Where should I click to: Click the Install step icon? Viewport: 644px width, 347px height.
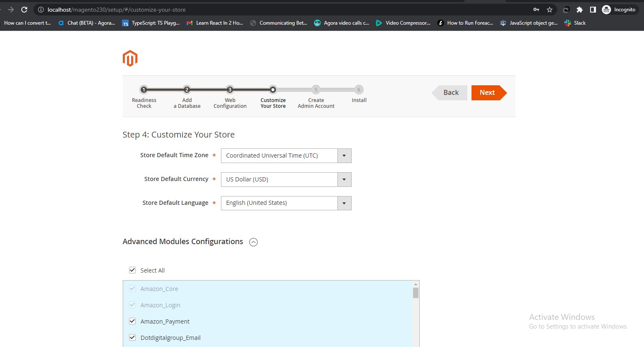[359, 89]
